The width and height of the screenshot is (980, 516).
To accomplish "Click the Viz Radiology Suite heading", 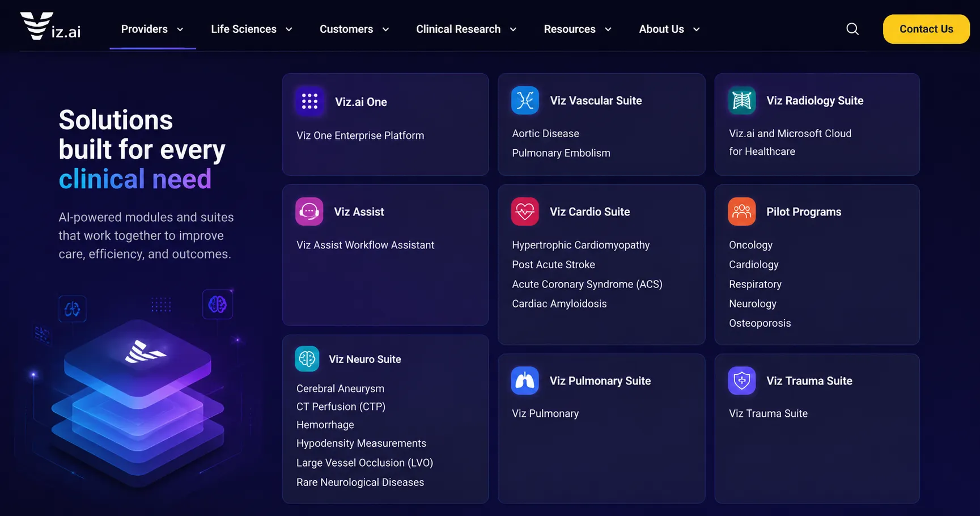I will pos(814,100).
